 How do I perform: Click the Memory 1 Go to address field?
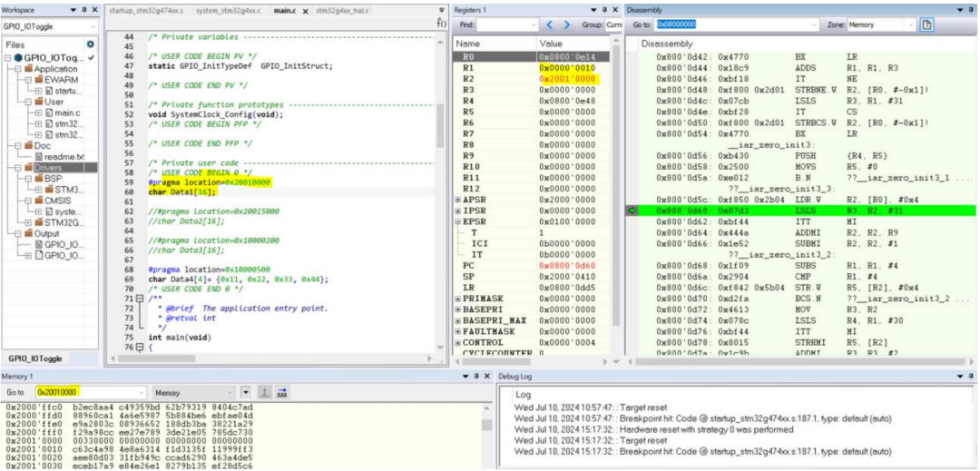[91, 392]
